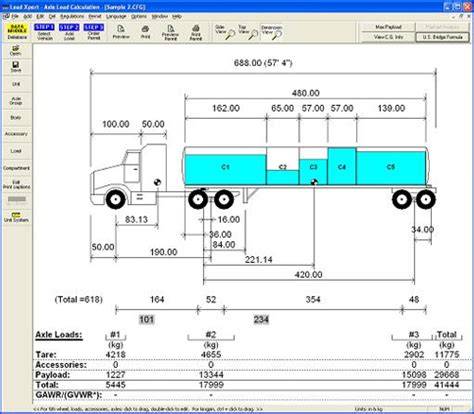Click the Axle Loads heading
Viewport: 474px width, 414px height.
click(59, 334)
